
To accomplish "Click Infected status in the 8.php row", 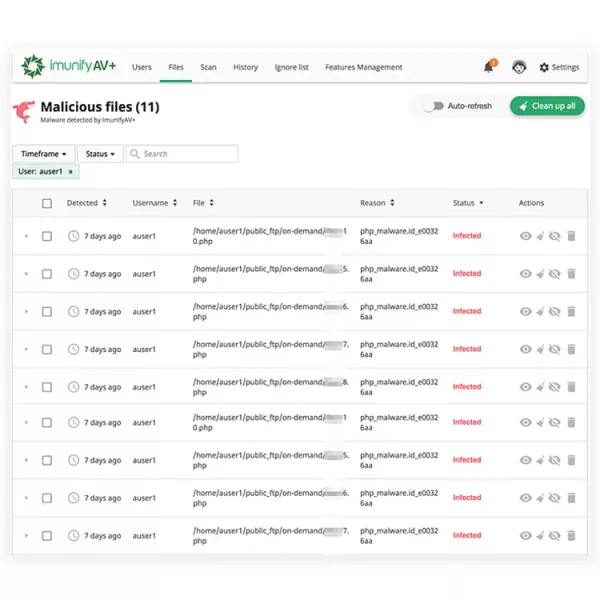I will [467, 386].
